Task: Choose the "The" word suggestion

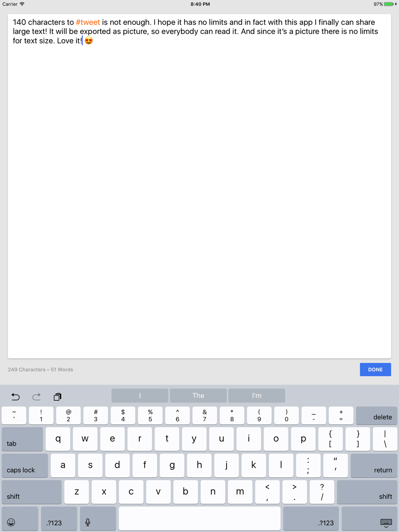Action: [198, 396]
